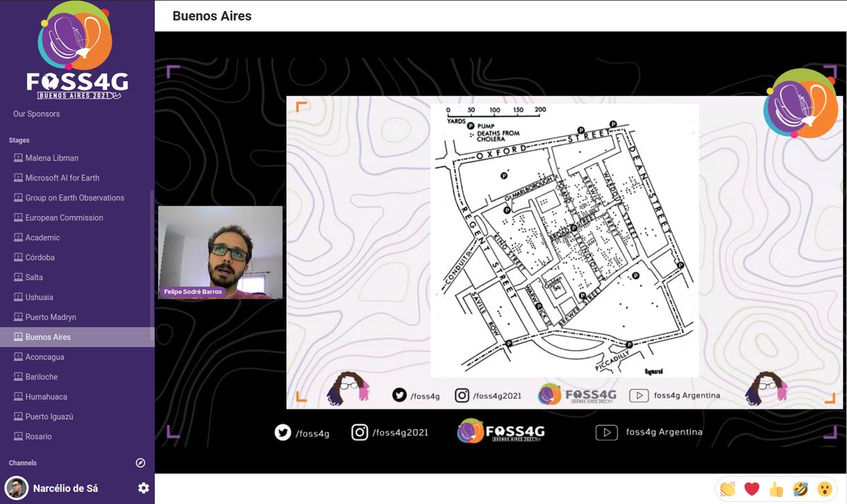Click the stage icon beside Salta

(18, 277)
